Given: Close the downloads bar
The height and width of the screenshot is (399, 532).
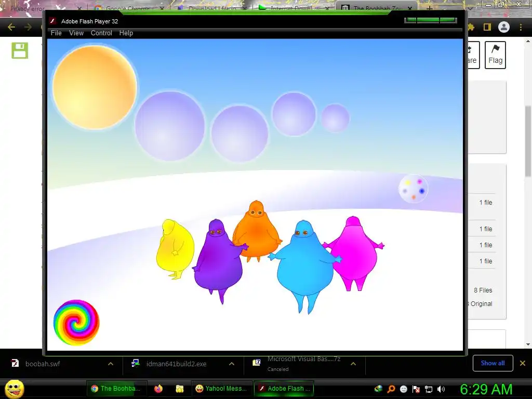Looking at the screenshot, I should click(523, 363).
